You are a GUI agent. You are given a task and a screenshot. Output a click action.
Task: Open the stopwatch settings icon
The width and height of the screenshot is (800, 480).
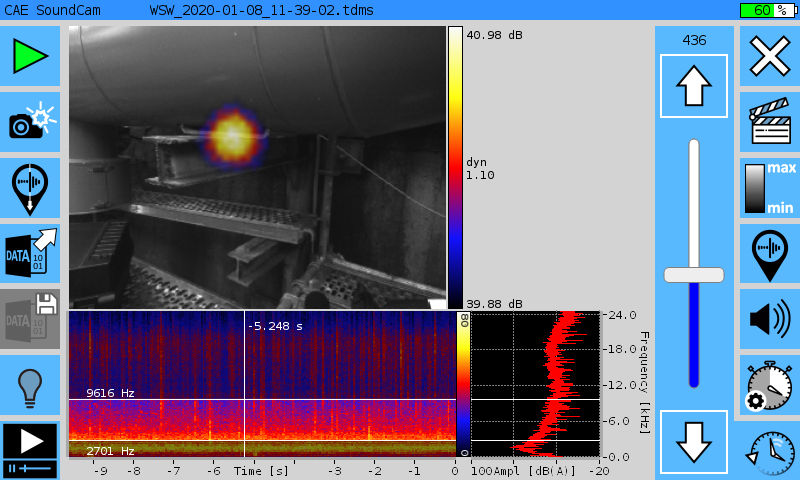click(770, 385)
